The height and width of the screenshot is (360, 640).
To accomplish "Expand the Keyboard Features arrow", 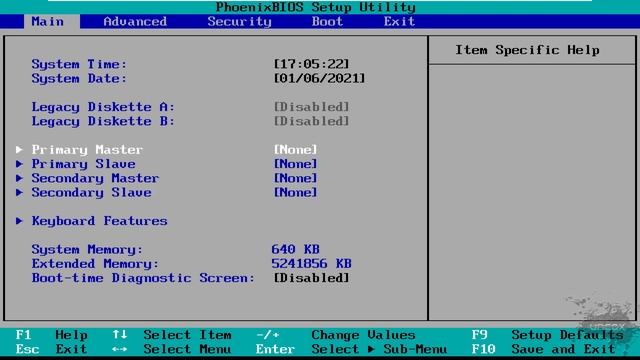I will click(19, 221).
